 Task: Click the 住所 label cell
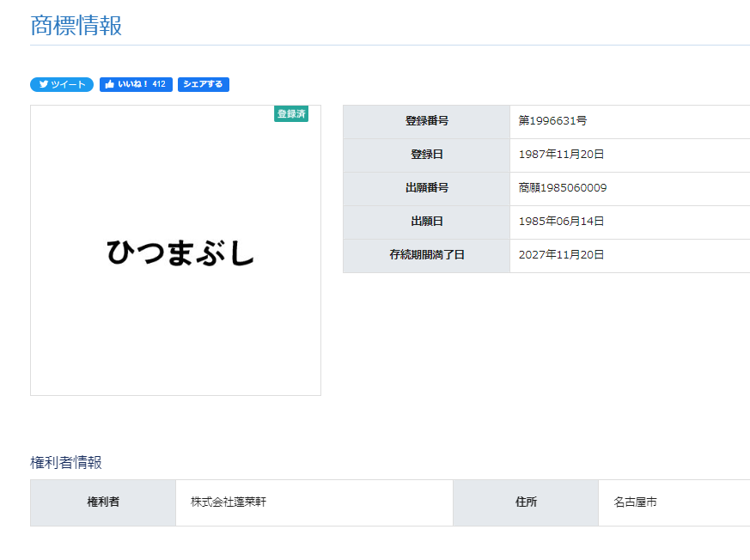point(526,502)
